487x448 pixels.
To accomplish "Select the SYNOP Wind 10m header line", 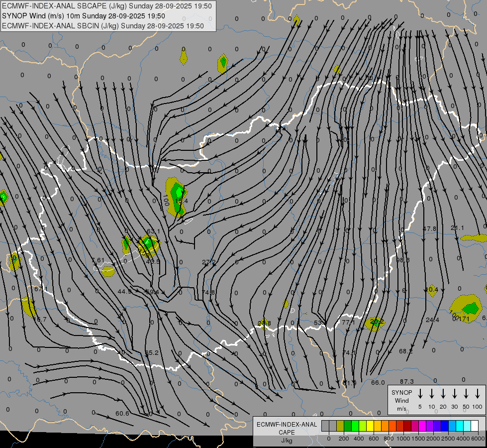I will pos(84,16).
